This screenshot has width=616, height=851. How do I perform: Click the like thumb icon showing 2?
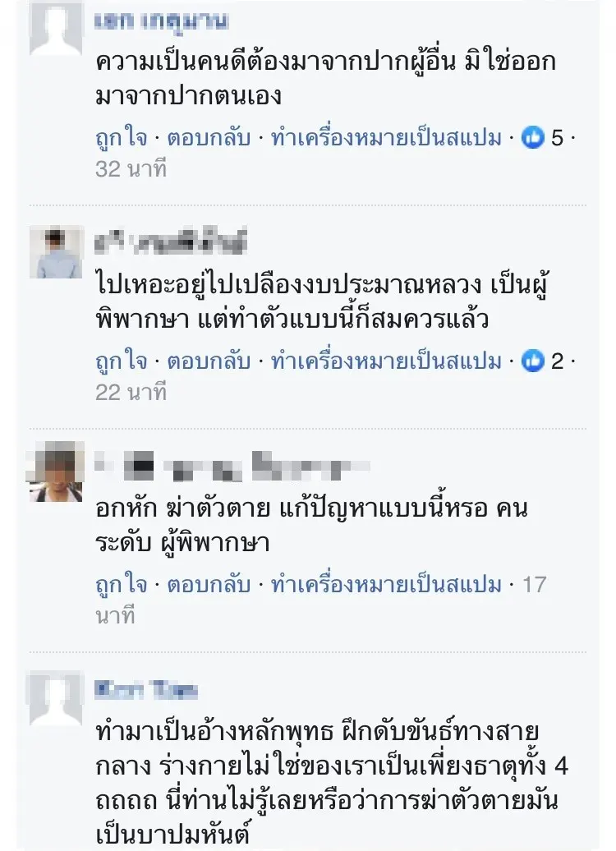(532, 361)
